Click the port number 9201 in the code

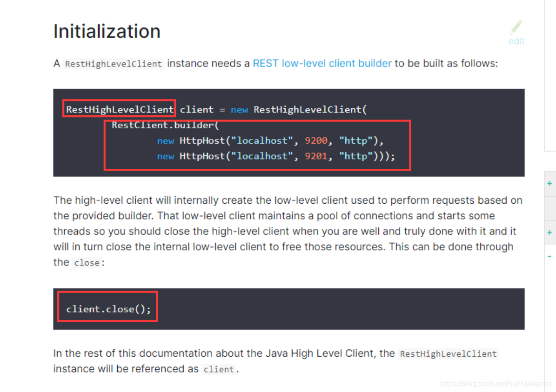315,156
